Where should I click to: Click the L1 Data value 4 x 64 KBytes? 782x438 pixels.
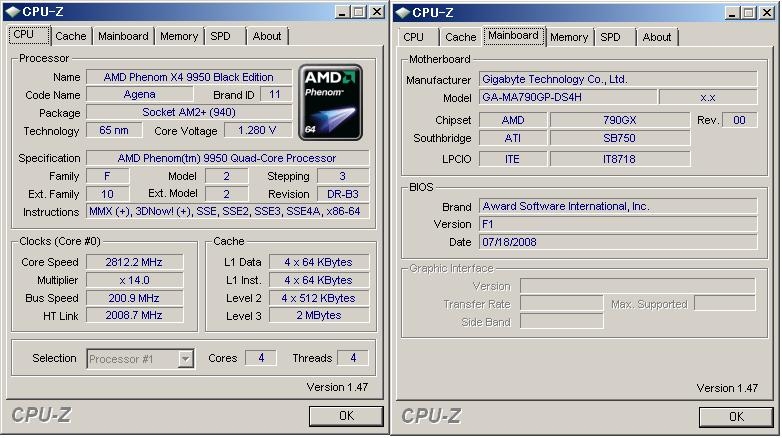(319, 262)
